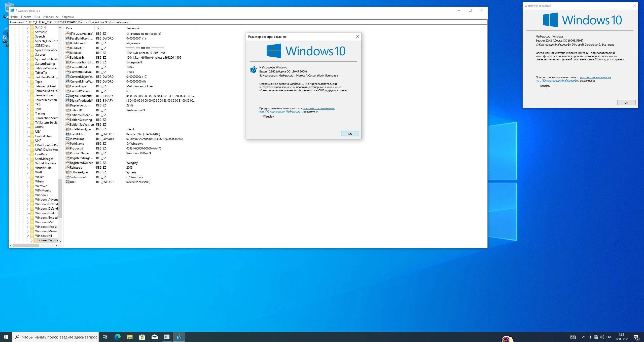Click the ProductName string value icon
The width and height of the screenshot is (644, 342).
[67, 153]
